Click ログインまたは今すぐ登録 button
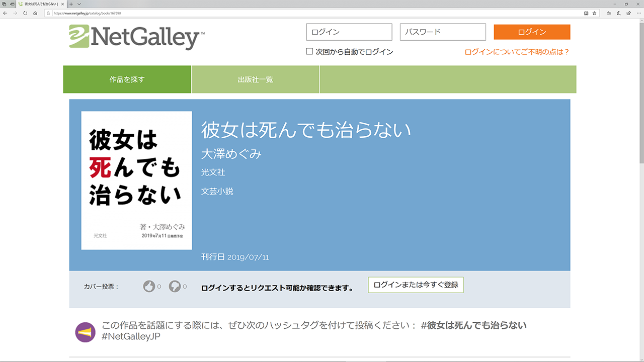This screenshot has width=644, height=362. coord(416,285)
